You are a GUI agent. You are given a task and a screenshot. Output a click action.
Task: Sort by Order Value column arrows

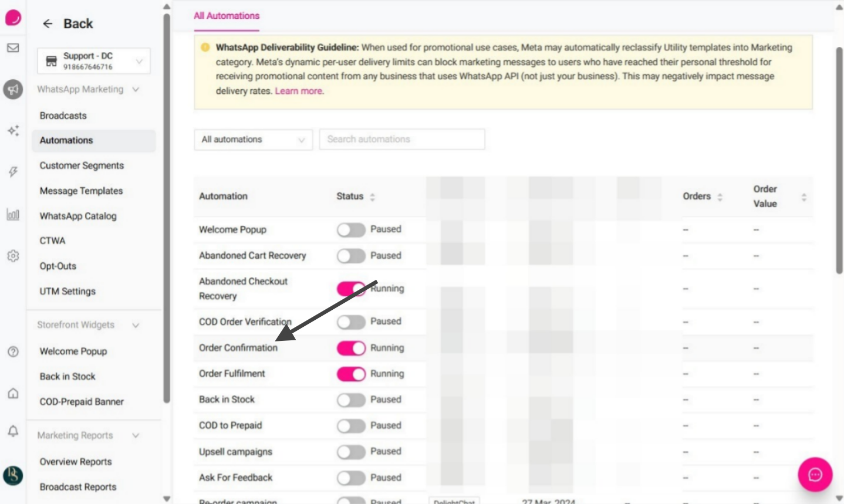click(x=804, y=197)
